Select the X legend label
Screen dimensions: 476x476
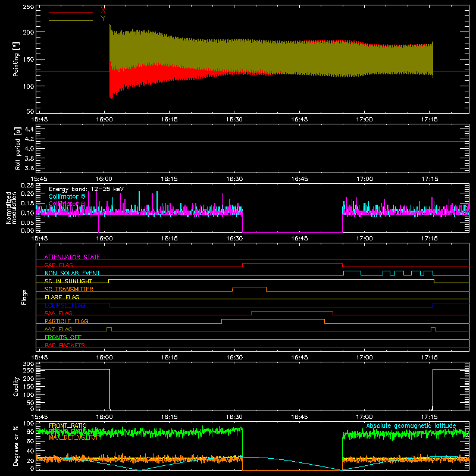click(x=103, y=11)
